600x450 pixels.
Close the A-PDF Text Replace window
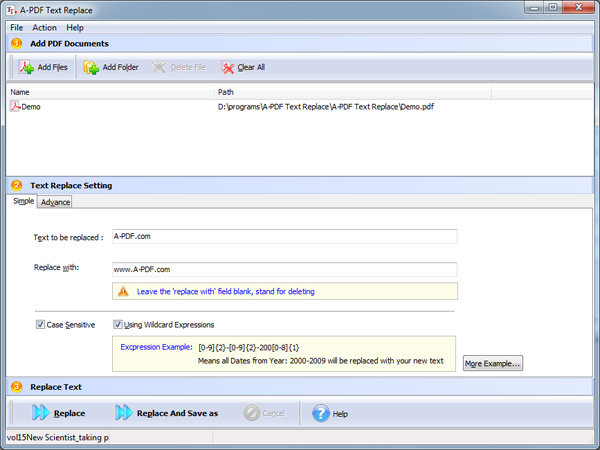tap(579, 8)
